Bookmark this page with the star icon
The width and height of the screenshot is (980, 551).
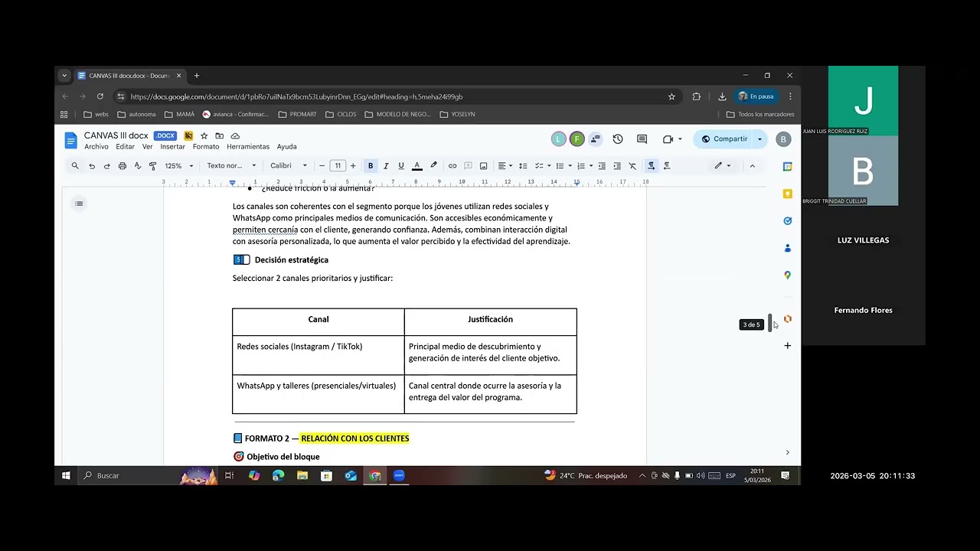click(x=671, y=96)
